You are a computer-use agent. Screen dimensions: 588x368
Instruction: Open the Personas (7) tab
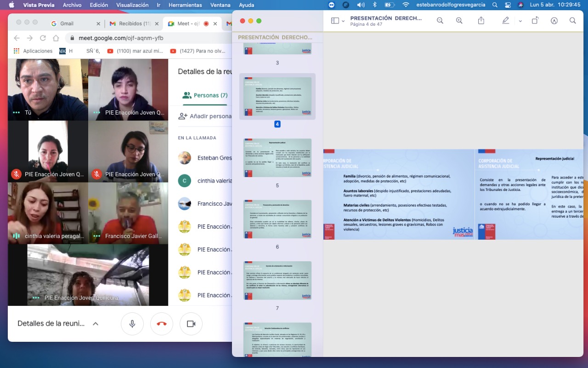(205, 95)
